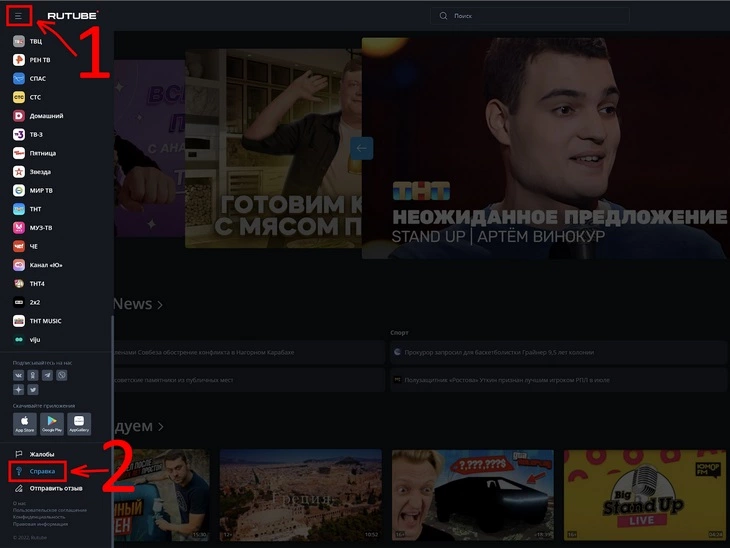Show previous carousel slide with blue arrow
The image size is (730, 548).
[362, 148]
